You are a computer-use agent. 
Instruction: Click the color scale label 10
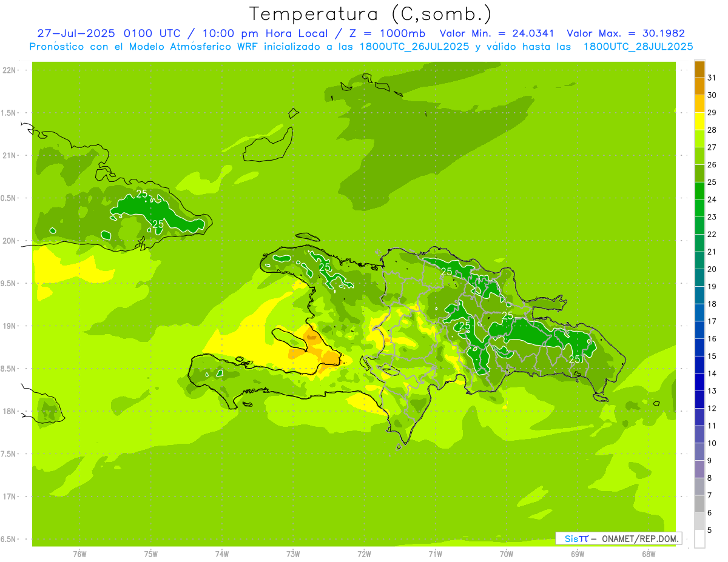click(x=712, y=443)
